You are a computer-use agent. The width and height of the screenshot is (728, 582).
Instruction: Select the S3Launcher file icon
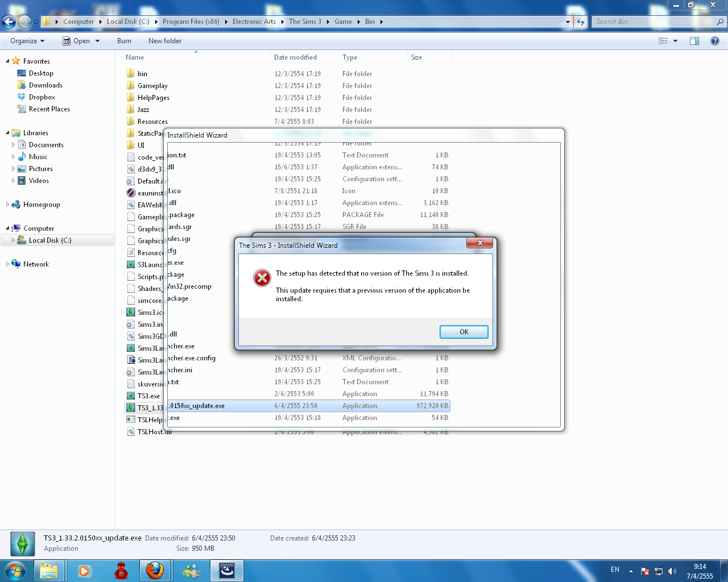tap(131, 265)
